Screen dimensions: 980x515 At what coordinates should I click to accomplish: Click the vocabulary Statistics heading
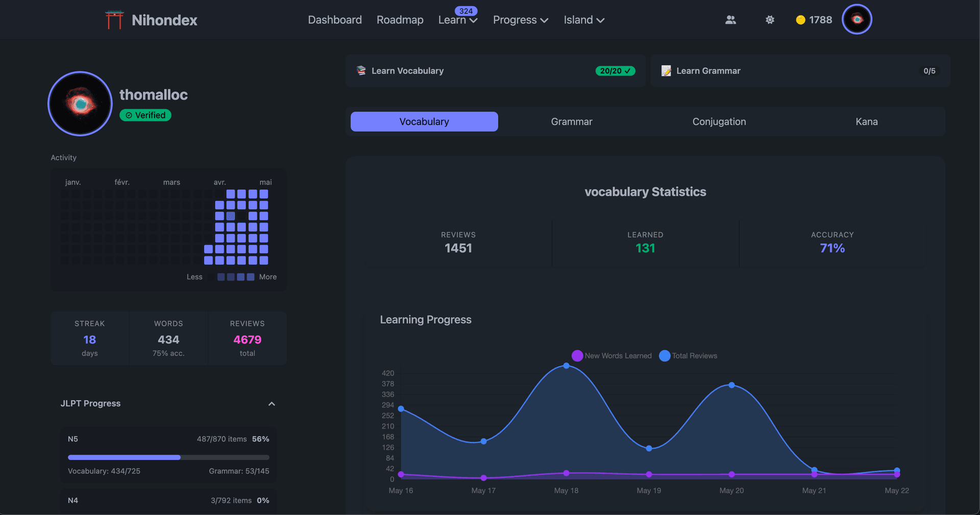coord(645,192)
